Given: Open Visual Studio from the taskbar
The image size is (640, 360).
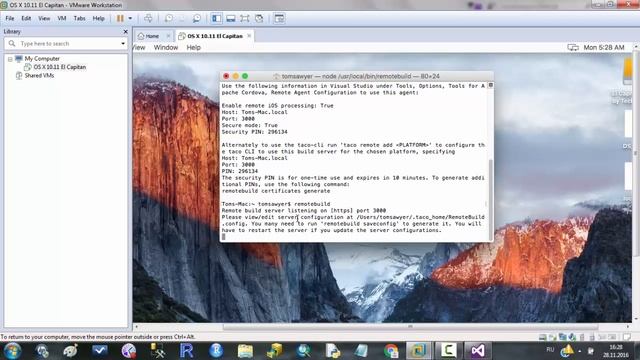Looking at the screenshot, I should point(478,351).
